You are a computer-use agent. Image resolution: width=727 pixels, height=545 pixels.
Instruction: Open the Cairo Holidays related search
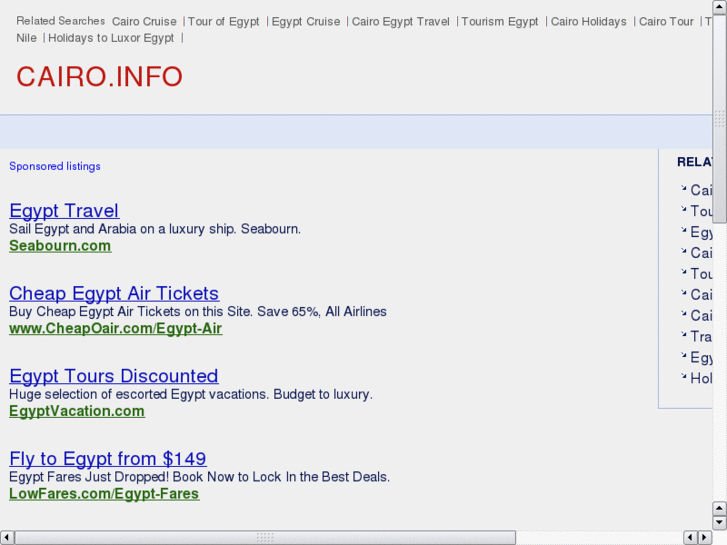click(588, 22)
